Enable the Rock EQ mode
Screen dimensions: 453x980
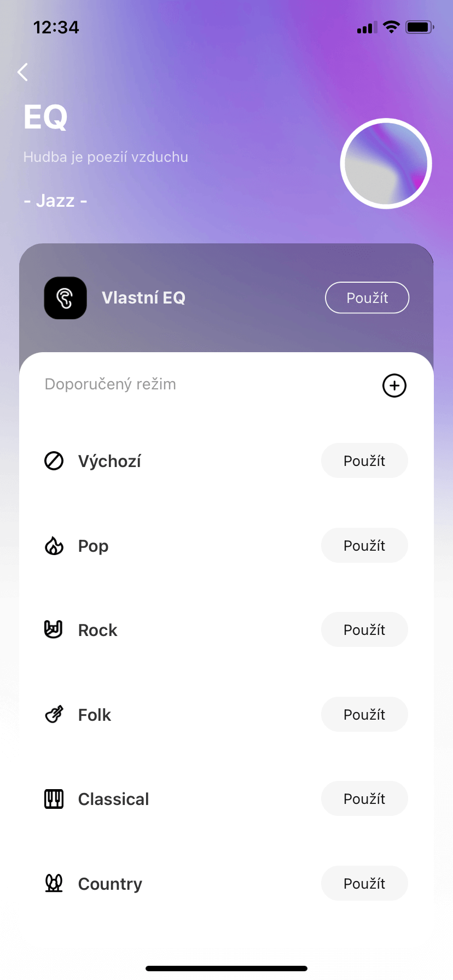[364, 630]
